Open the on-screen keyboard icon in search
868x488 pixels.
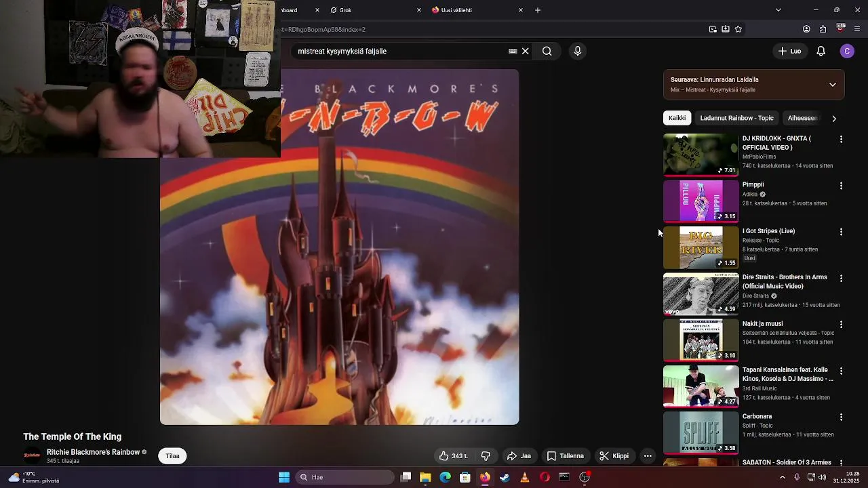point(513,51)
